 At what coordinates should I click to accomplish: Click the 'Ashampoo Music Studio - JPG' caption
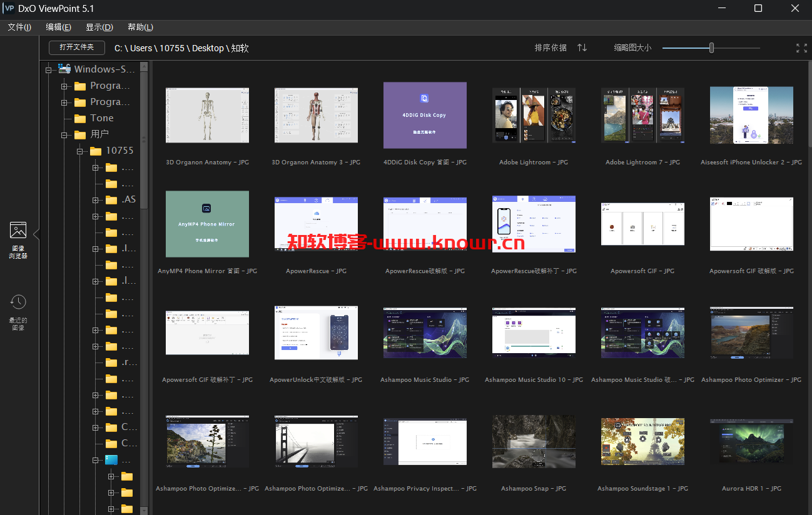(425, 380)
